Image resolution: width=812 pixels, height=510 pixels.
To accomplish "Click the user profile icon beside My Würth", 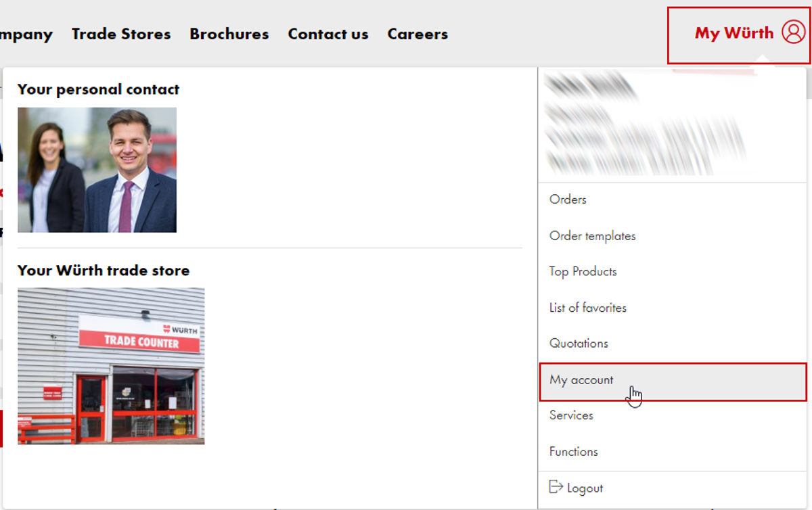I will [x=793, y=32].
